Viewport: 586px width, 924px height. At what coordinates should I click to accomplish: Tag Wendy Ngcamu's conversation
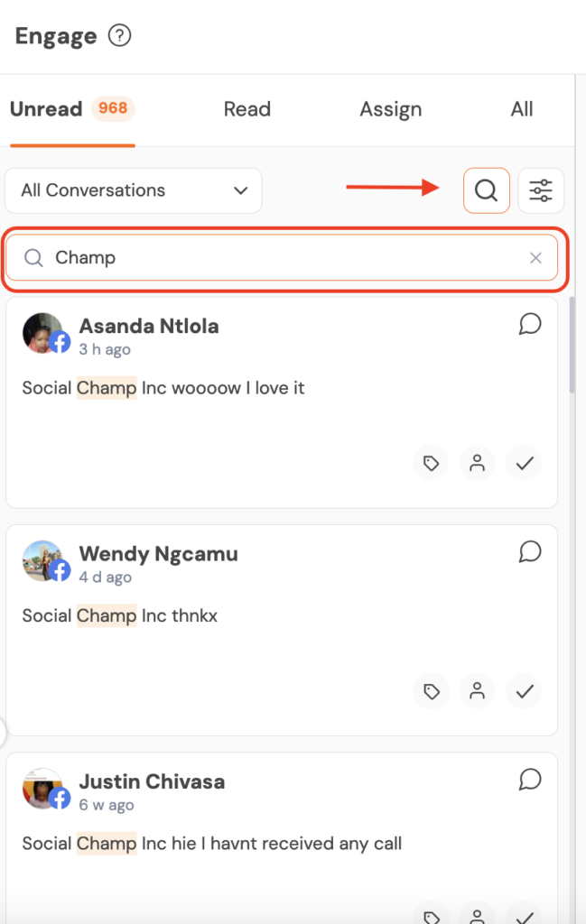[x=432, y=691]
